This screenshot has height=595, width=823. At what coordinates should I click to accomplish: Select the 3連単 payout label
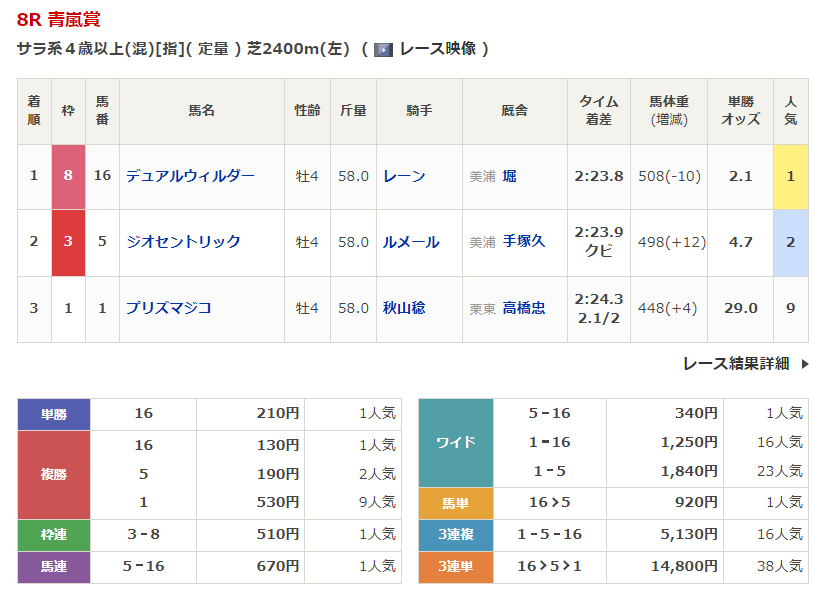pos(455,567)
